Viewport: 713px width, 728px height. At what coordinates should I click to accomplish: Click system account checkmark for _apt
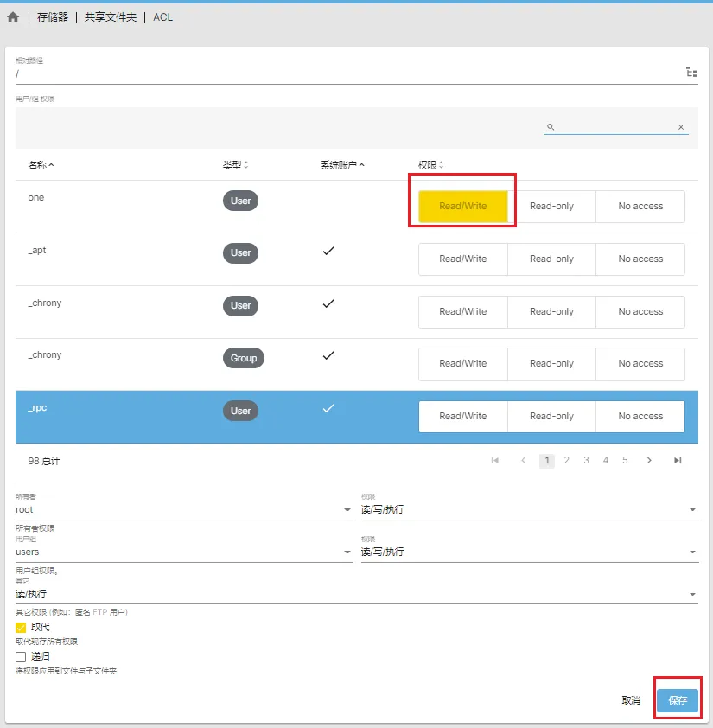tap(328, 252)
